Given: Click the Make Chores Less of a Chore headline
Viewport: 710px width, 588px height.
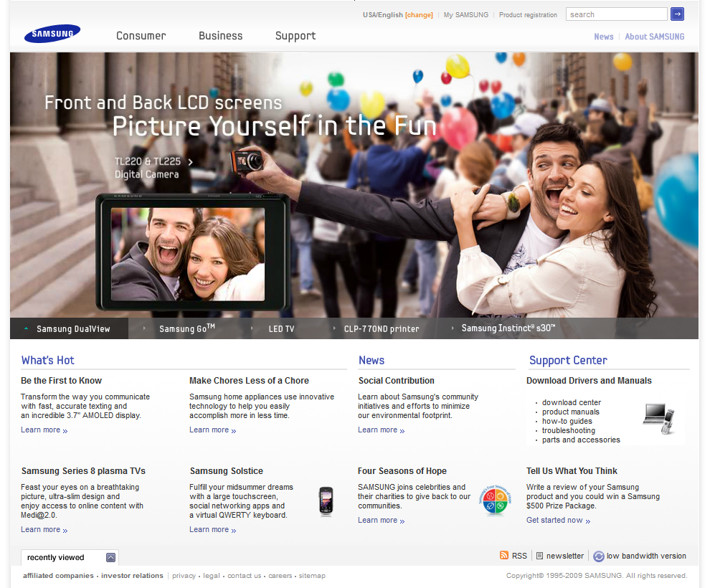Looking at the screenshot, I should pyautogui.click(x=249, y=381).
